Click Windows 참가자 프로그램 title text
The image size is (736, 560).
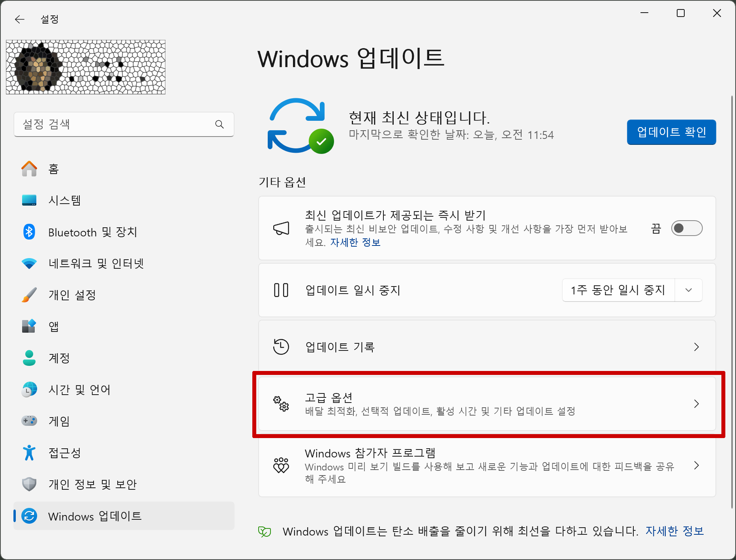[x=370, y=453]
